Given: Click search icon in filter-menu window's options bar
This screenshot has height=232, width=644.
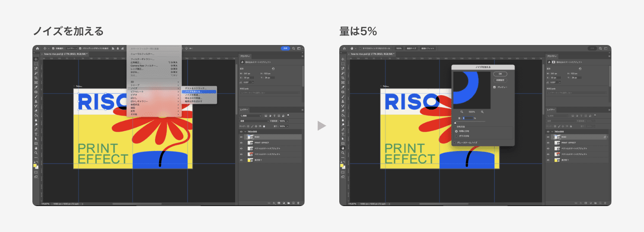Looking at the screenshot, I should point(293,48).
